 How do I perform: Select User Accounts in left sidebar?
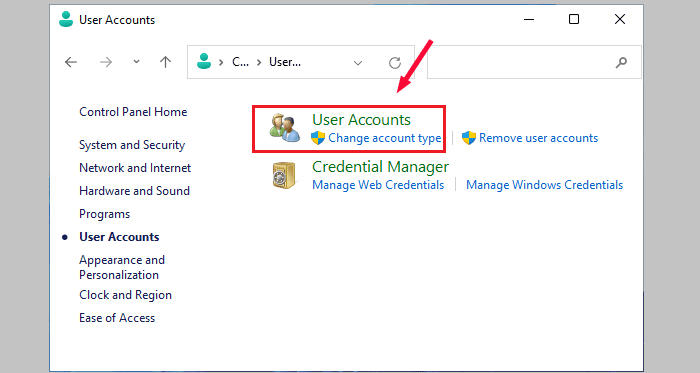[x=119, y=237]
